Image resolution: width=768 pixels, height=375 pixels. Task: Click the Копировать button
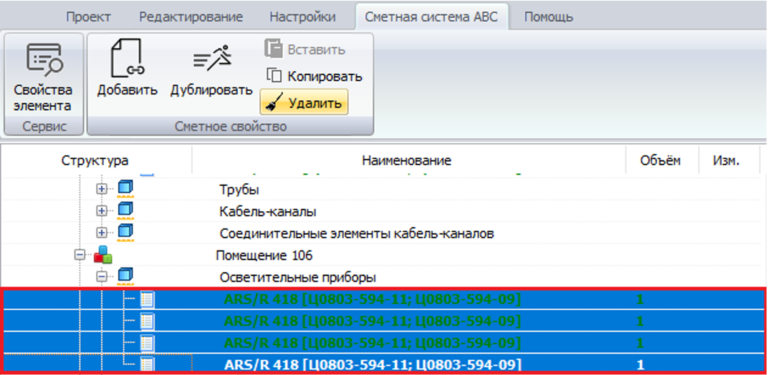click(x=314, y=76)
